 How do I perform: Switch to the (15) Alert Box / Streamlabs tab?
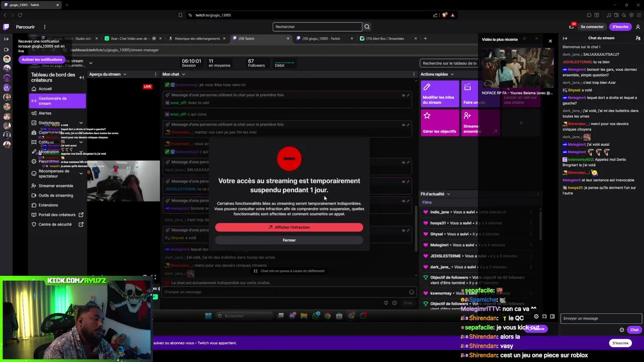[387, 39]
